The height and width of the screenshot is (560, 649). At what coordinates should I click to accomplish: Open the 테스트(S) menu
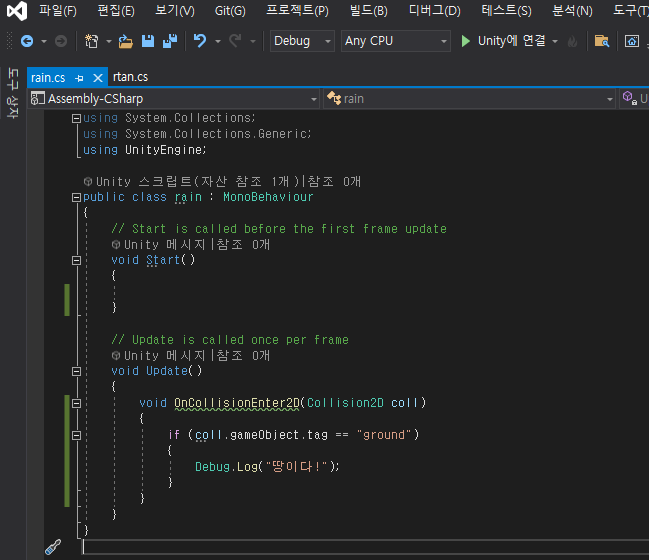tap(506, 10)
